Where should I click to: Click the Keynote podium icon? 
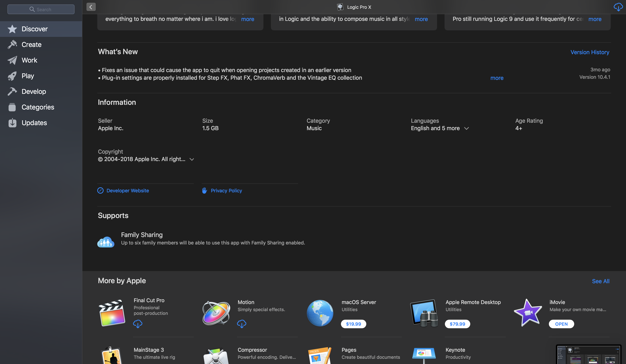click(x=424, y=356)
